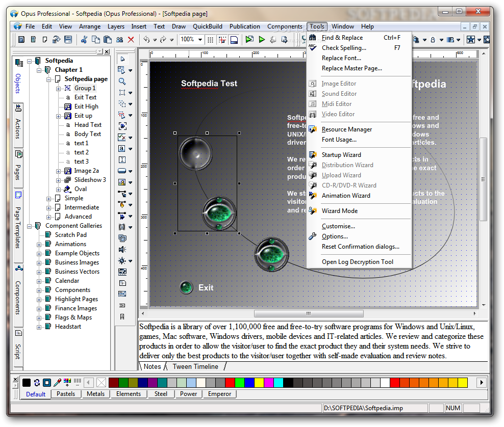Click the horizontal canvas scrollbar thumb

point(309,313)
